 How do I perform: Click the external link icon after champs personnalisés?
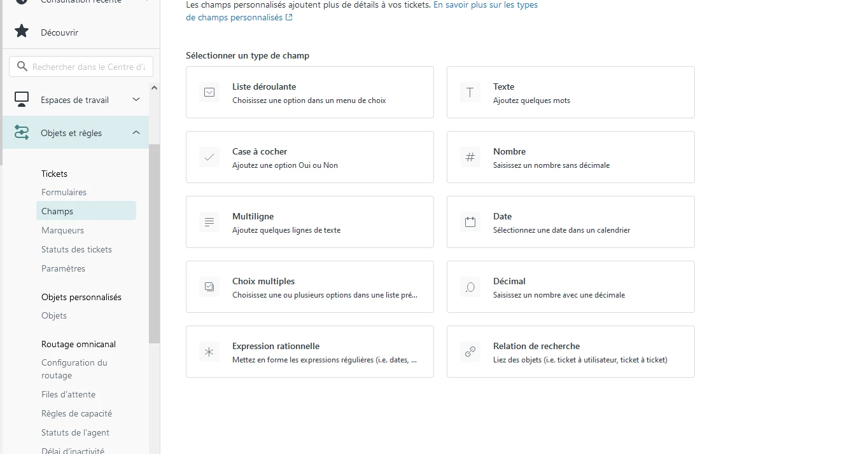click(x=289, y=18)
